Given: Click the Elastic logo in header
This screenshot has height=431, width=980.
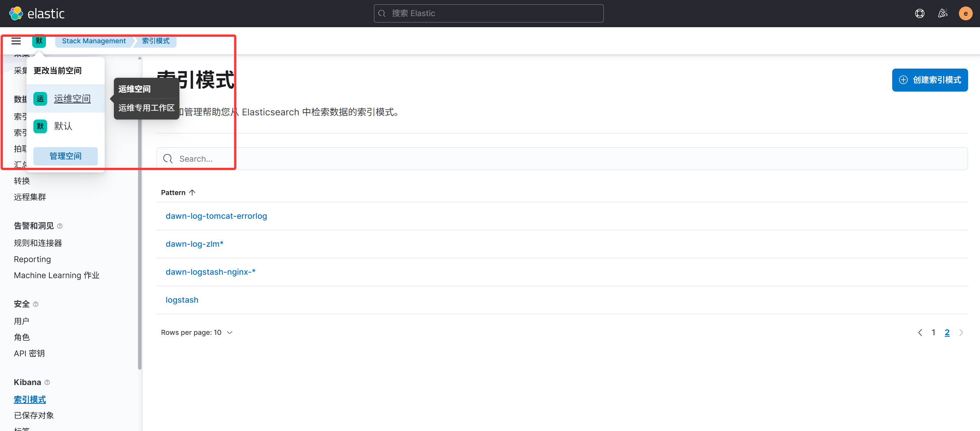Looking at the screenshot, I should click(37, 13).
